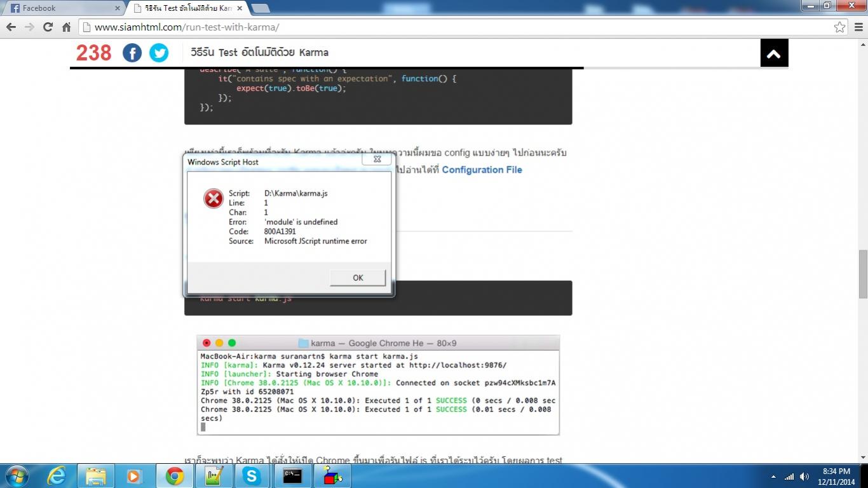This screenshot has width=868, height=488.
Task: Click the Show desktop strip beside the clock
Action: 864,476
